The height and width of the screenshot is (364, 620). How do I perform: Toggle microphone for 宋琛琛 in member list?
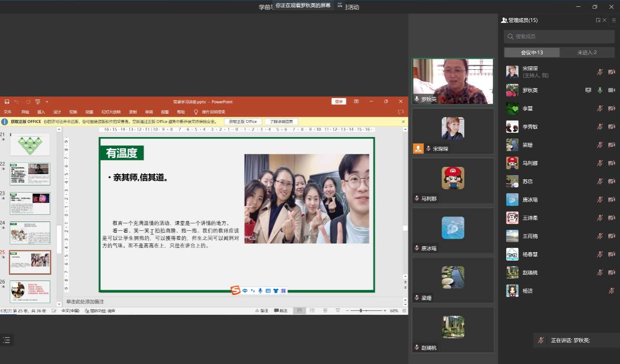pyautogui.click(x=599, y=72)
